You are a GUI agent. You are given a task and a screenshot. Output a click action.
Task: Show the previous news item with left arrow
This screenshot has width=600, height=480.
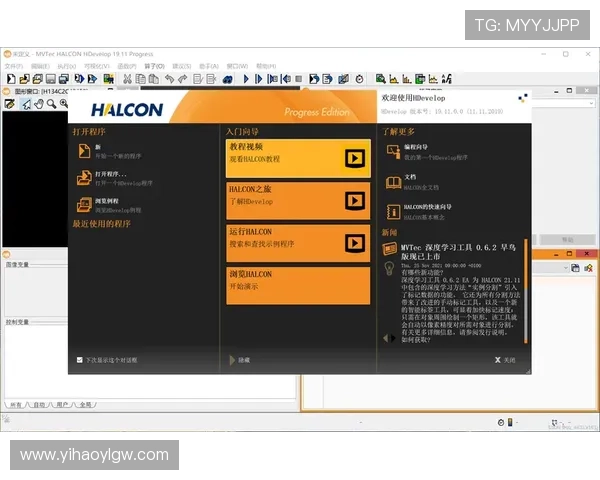385,338
